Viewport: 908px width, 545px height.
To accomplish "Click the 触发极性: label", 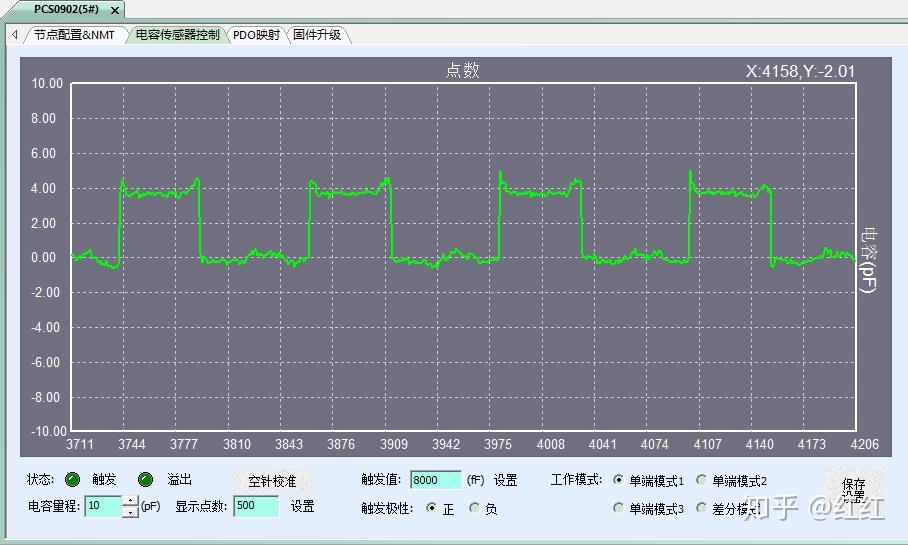I will (387, 509).
